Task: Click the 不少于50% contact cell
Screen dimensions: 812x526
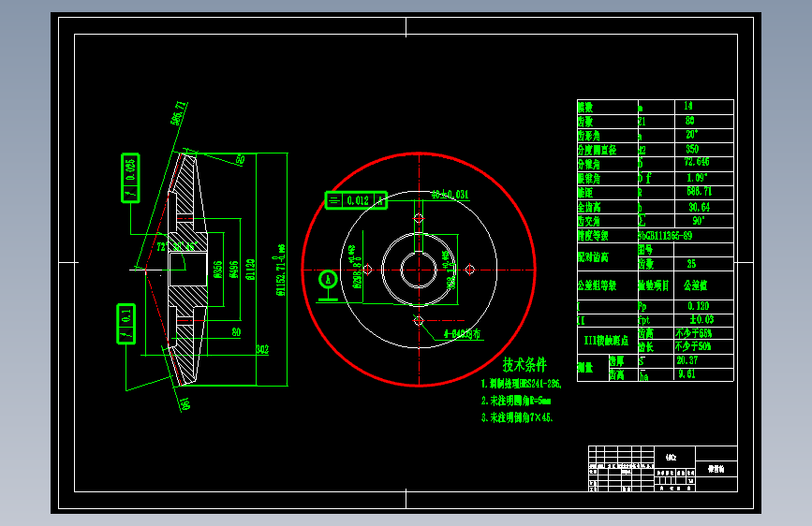Action: tap(693, 346)
